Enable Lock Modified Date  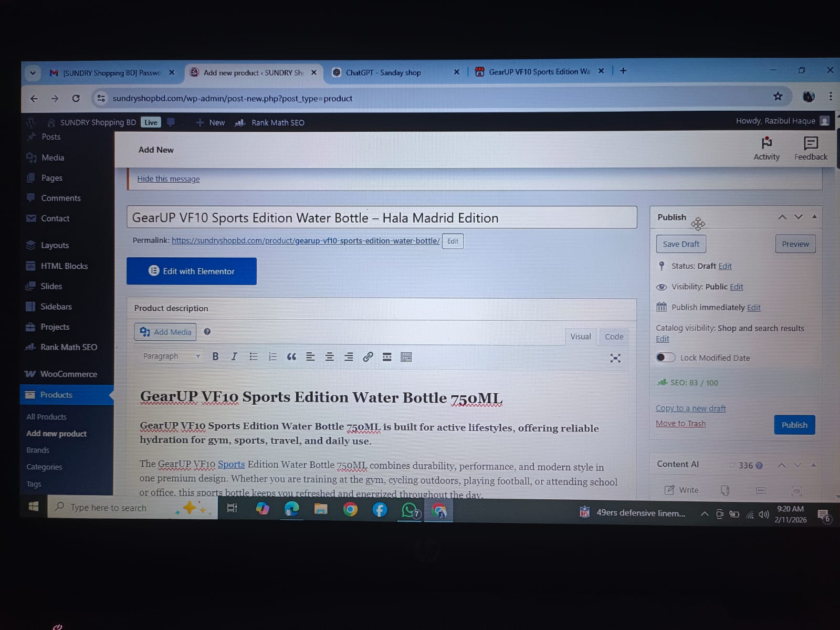pyautogui.click(x=665, y=358)
